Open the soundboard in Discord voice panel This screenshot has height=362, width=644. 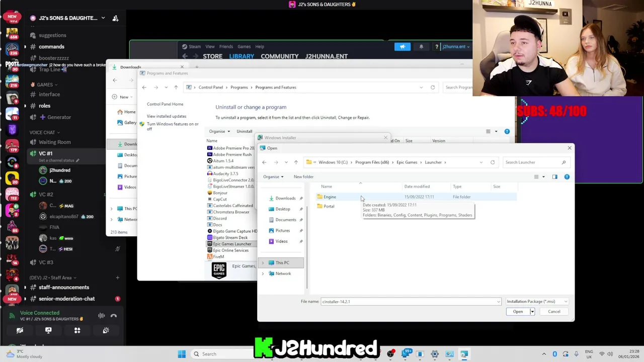(106, 330)
